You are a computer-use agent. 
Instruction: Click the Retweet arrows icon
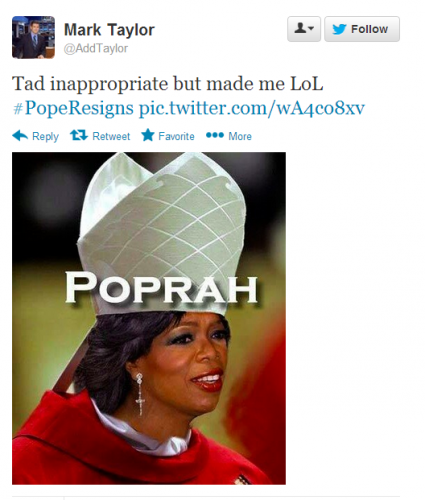(79, 135)
